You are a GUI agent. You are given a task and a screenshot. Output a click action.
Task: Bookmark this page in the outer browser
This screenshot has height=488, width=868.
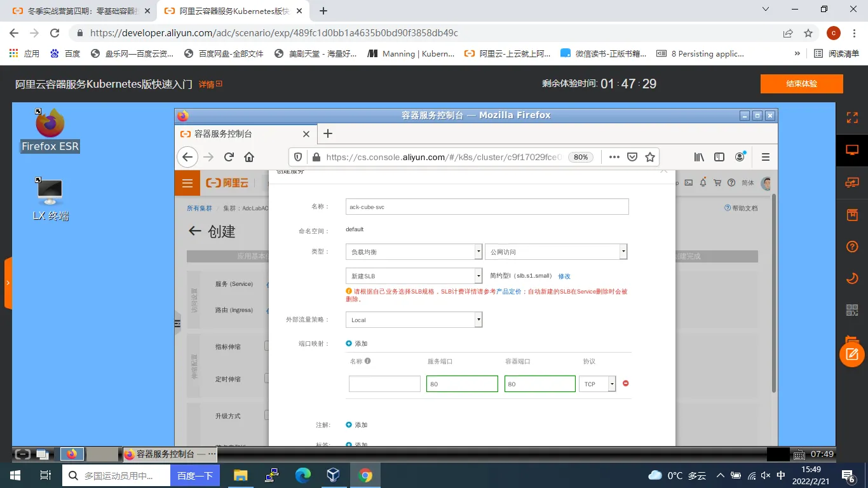pyautogui.click(x=808, y=33)
